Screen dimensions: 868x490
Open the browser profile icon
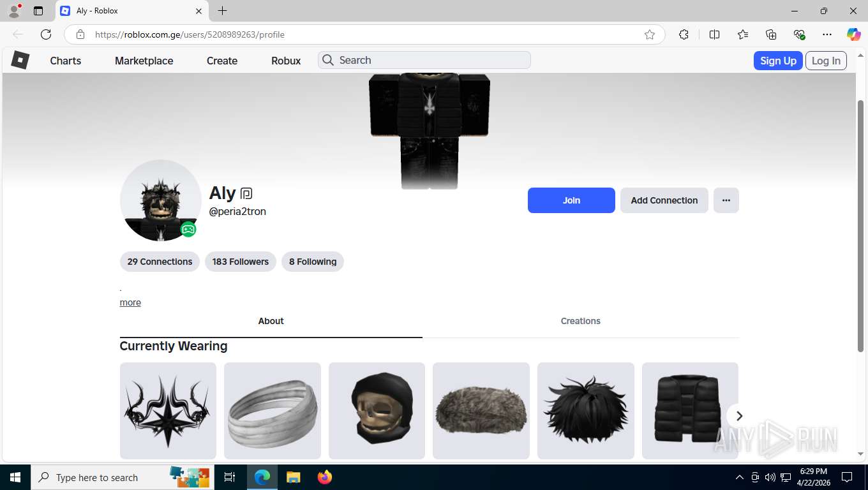pos(14,11)
